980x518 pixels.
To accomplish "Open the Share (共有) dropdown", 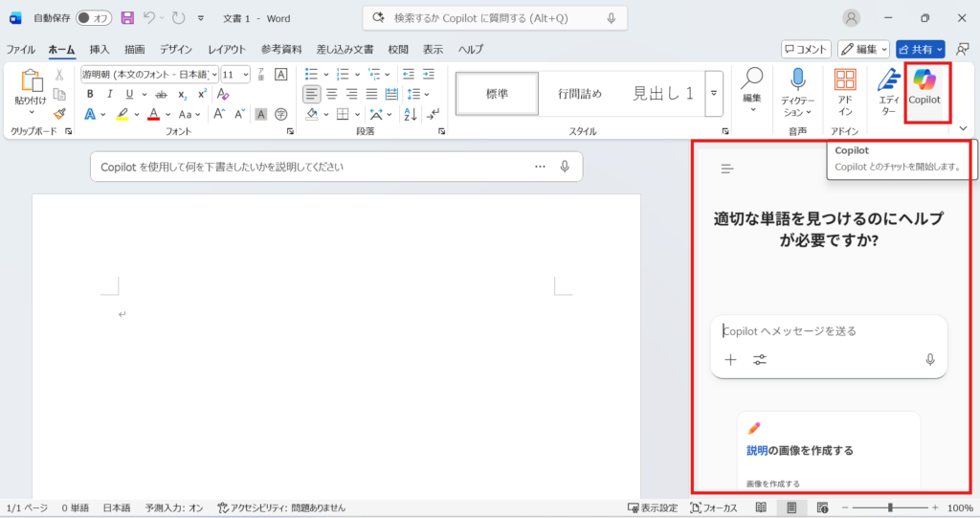I will pyautogui.click(x=940, y=49).
